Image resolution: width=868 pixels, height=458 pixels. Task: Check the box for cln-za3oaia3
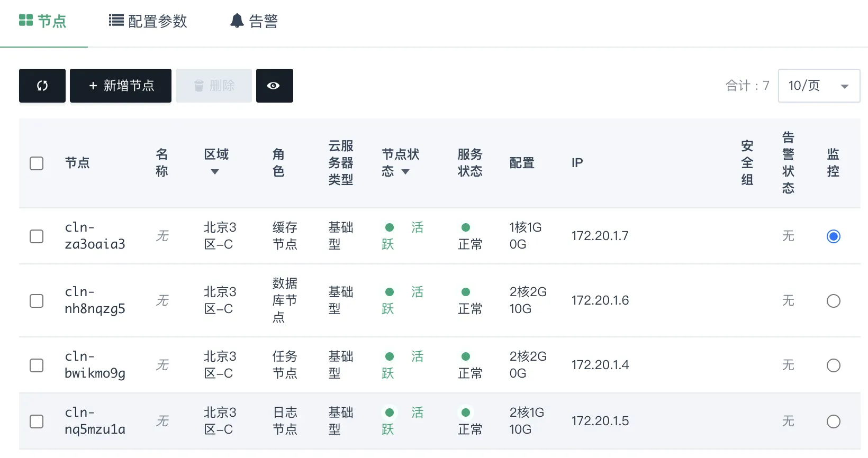(x=37, y=236)
